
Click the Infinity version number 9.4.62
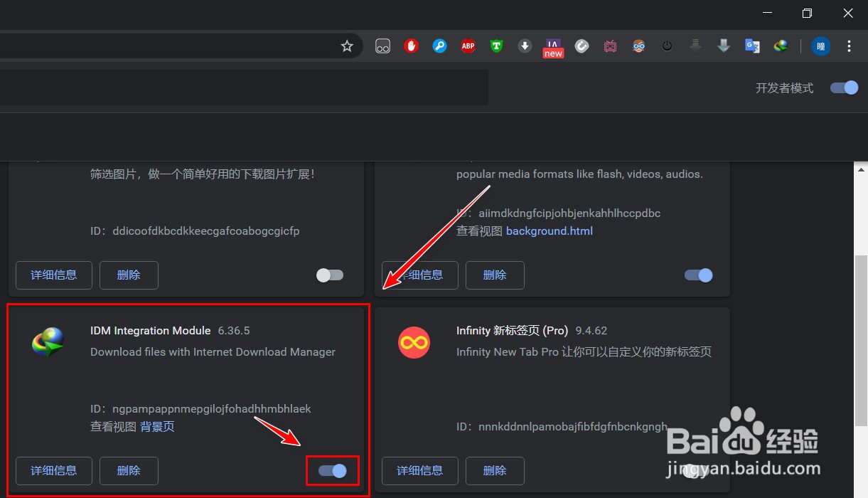591,330
